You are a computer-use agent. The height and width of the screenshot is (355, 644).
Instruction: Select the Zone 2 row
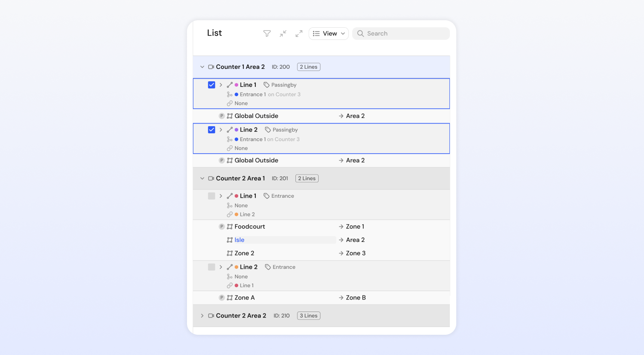point(321,253)
